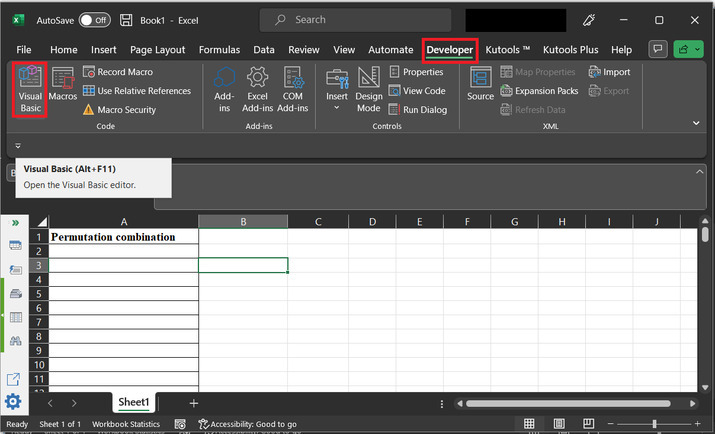Toggle Design Mode
The width and height of the screenshot is (715, 434).
tap(369, 90)
